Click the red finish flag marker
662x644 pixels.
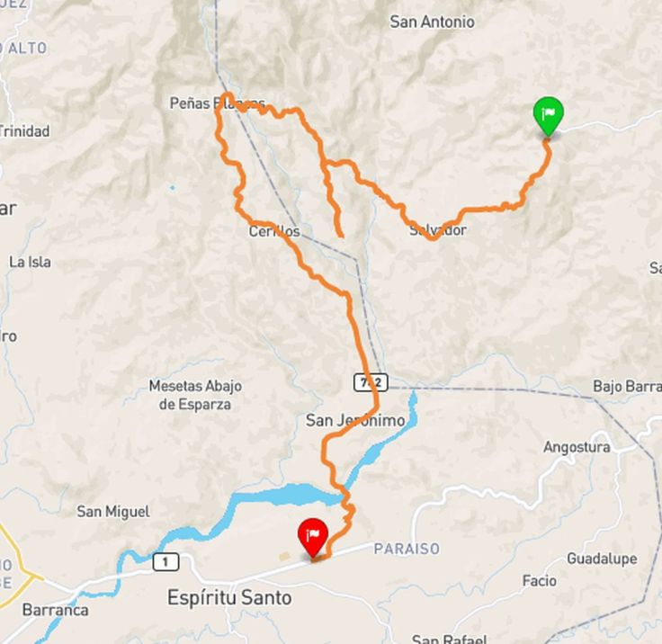pyautogui.click(x=313, y=538)
